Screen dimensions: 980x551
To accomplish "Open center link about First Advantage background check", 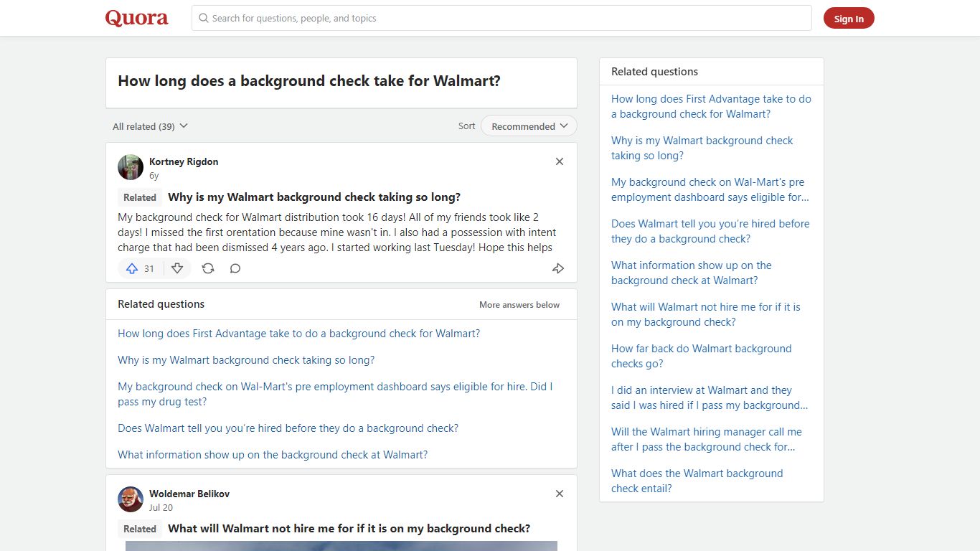I will pos(299,334).
